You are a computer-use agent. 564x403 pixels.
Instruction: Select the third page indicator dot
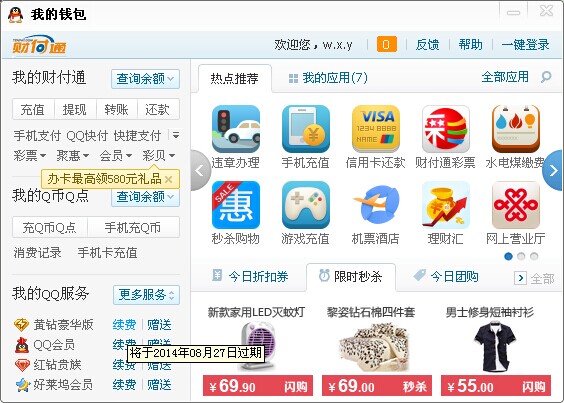[x=534, y=256]
